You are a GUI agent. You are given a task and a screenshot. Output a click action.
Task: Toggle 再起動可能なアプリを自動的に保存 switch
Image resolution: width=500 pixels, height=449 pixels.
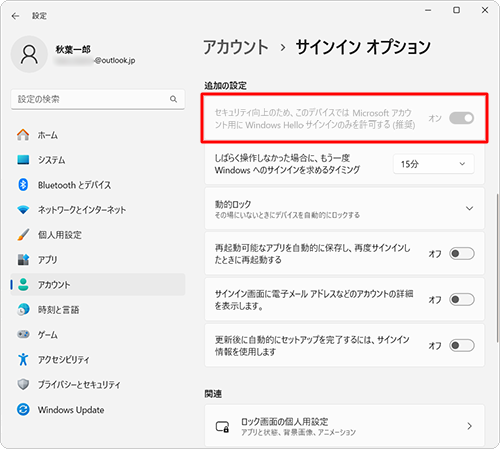[x=461, y=254]
